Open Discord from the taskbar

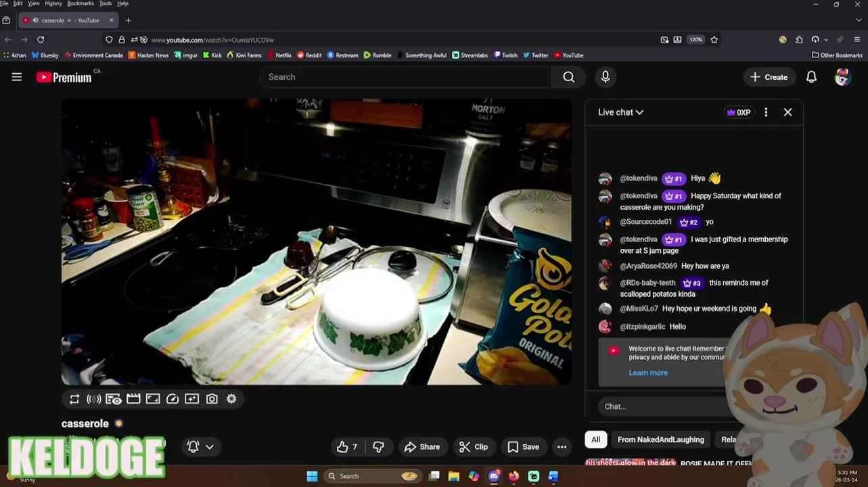coord(494,476)
